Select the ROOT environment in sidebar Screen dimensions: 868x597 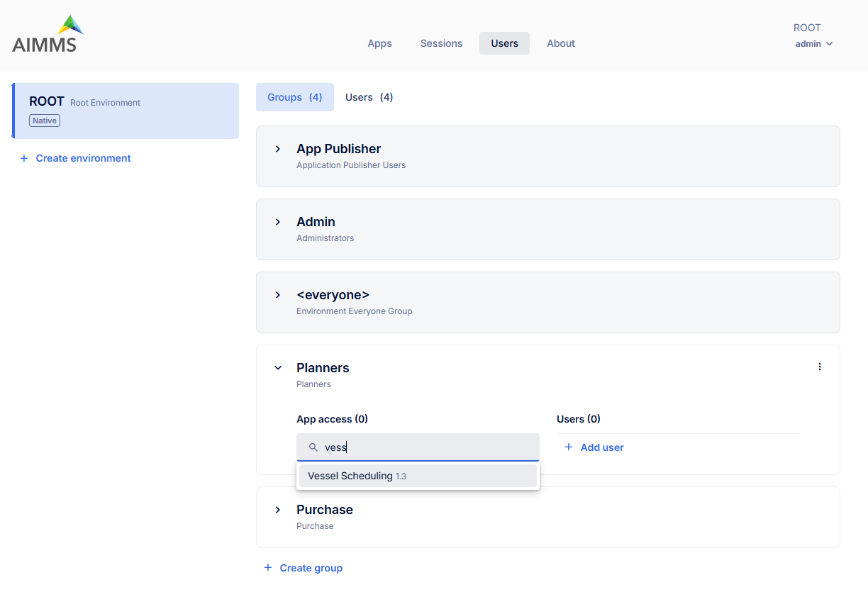(x=126, y=111)
